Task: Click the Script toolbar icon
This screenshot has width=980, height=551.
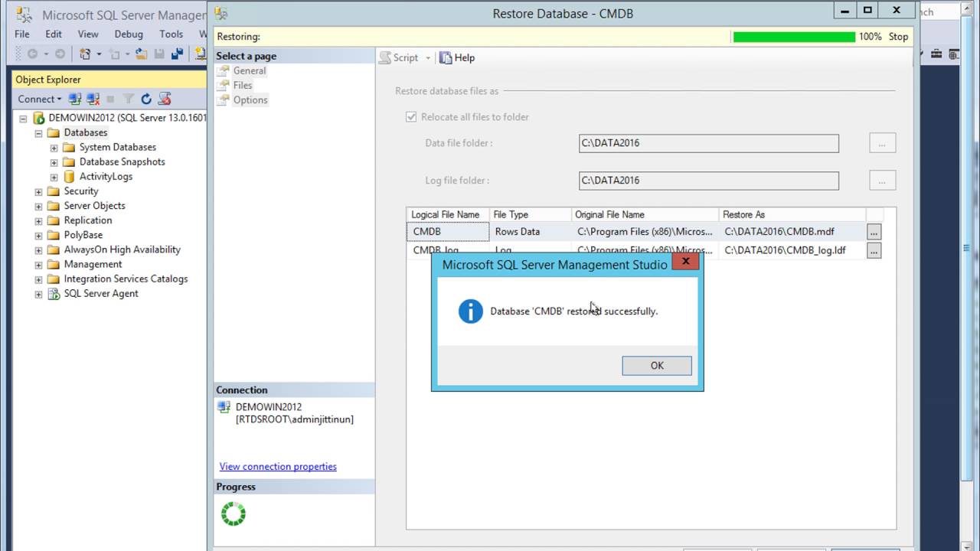Action: tap(385, 57)
